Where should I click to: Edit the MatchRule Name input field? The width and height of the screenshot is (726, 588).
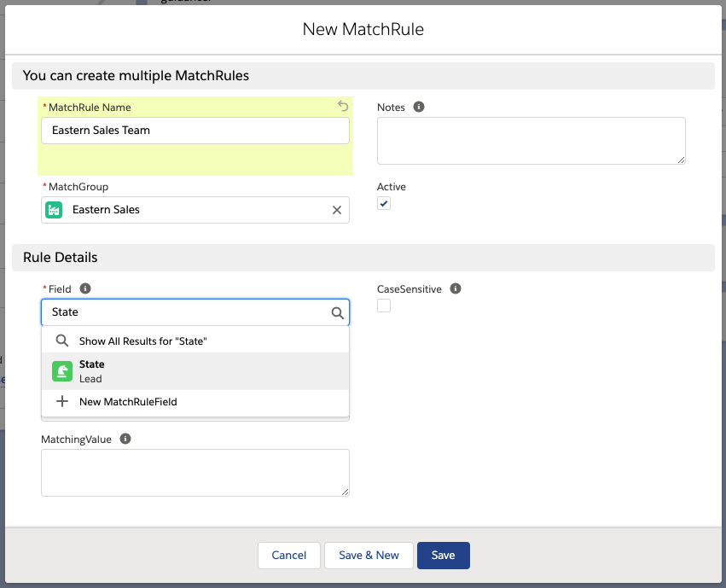pyautogui.click(x=195, y=131)
